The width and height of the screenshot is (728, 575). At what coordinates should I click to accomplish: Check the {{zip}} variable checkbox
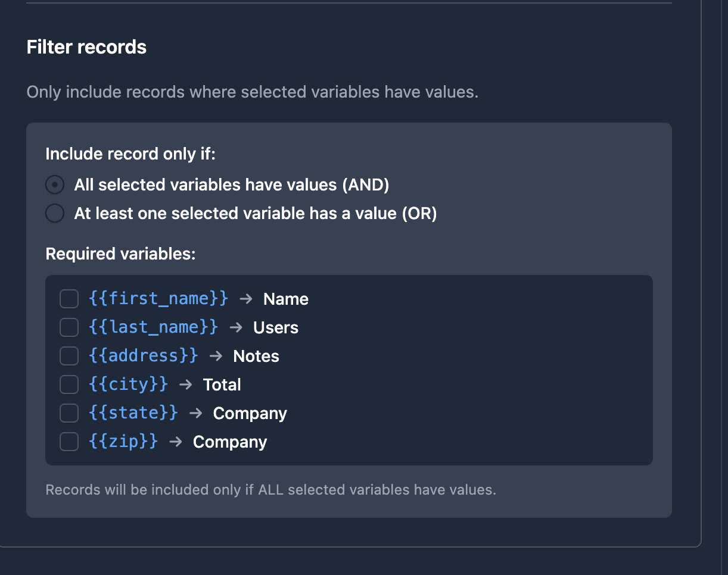69,442
